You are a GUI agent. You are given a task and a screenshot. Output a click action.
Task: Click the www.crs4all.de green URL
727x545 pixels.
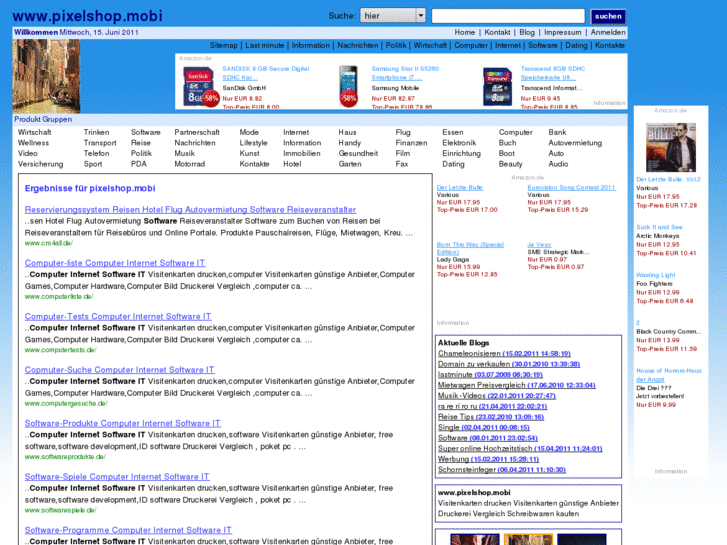(49, 243)
